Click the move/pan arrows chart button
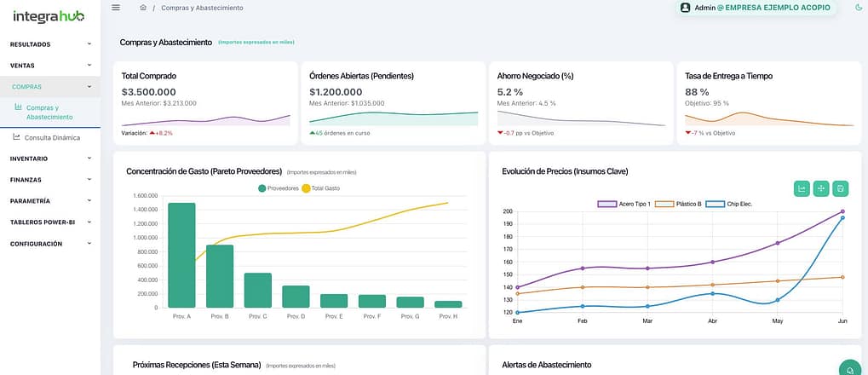 821,188
